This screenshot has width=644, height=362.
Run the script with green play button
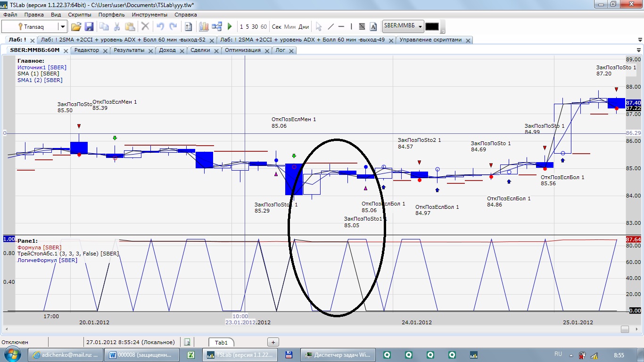[x=230, y=27]
